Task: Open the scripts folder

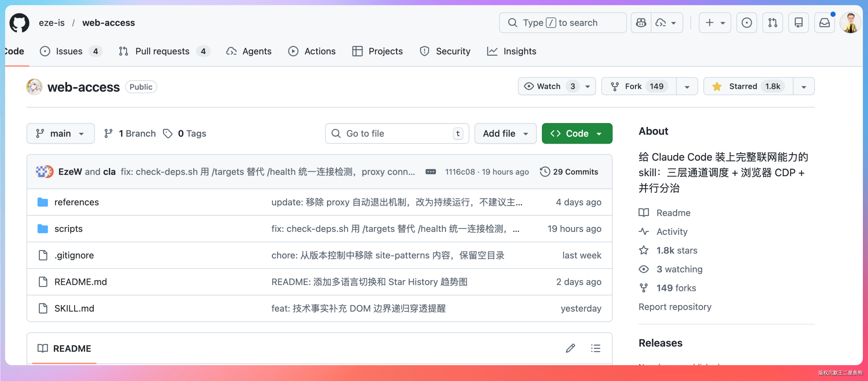Action: [68, 229]
